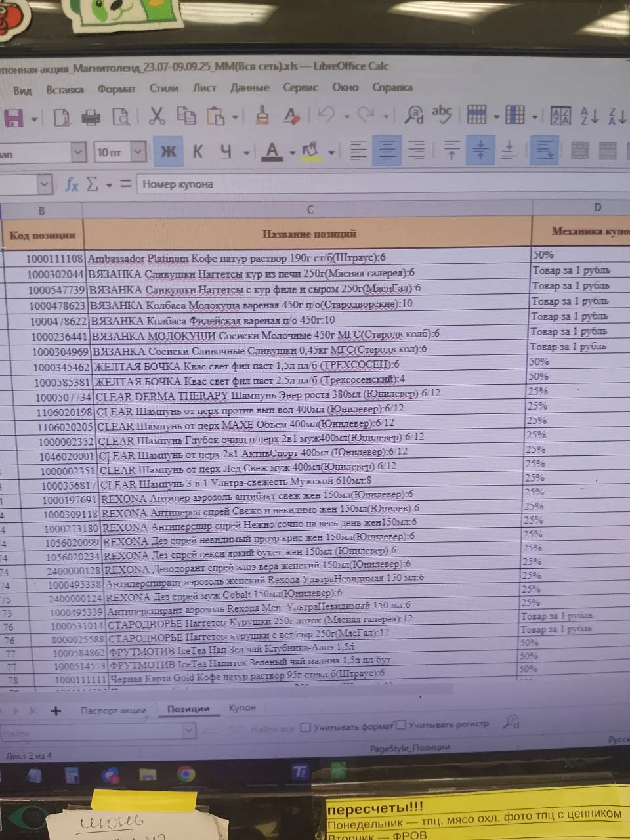Open font size 10 пт dropdown
This screenshot has width=630, height=840.
point(138,152)
